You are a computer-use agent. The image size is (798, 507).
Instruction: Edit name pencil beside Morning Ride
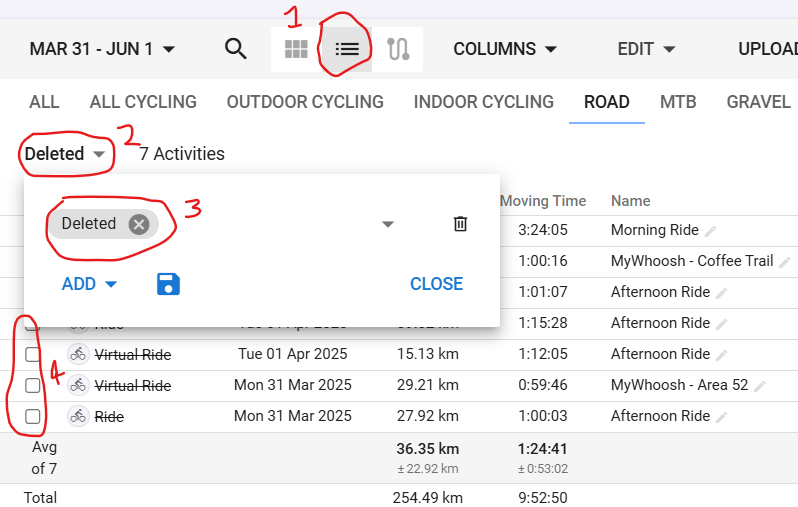click(x=710, y=232)
